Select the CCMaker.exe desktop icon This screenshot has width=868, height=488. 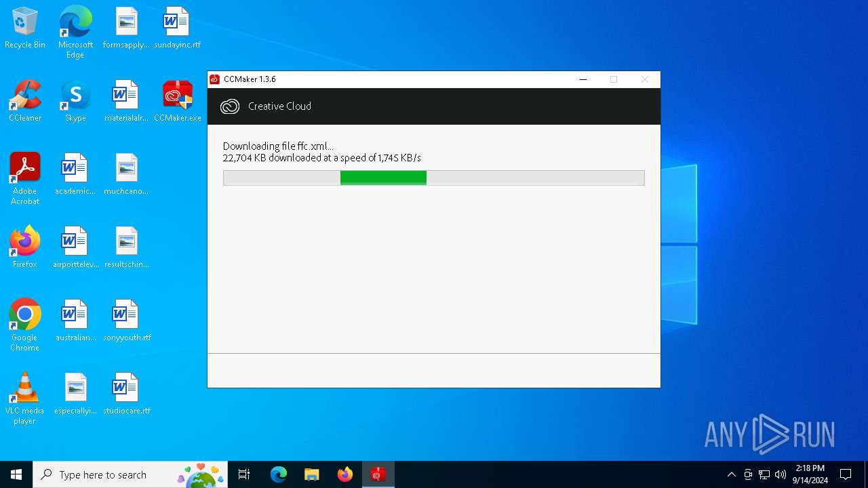(177, 101)
